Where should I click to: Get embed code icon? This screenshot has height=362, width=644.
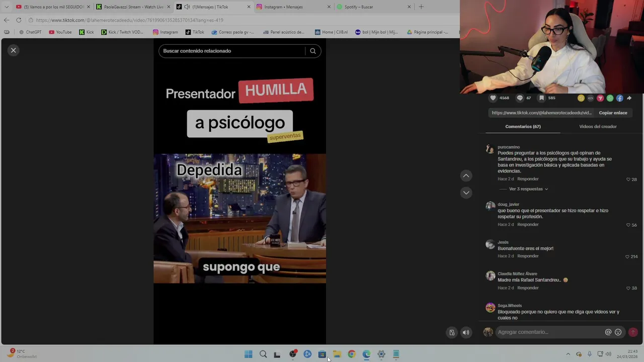(x=591, y=98)
